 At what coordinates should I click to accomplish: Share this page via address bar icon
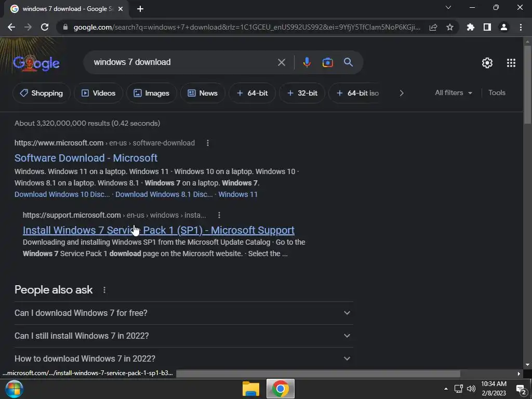click(x=433, y=27)
